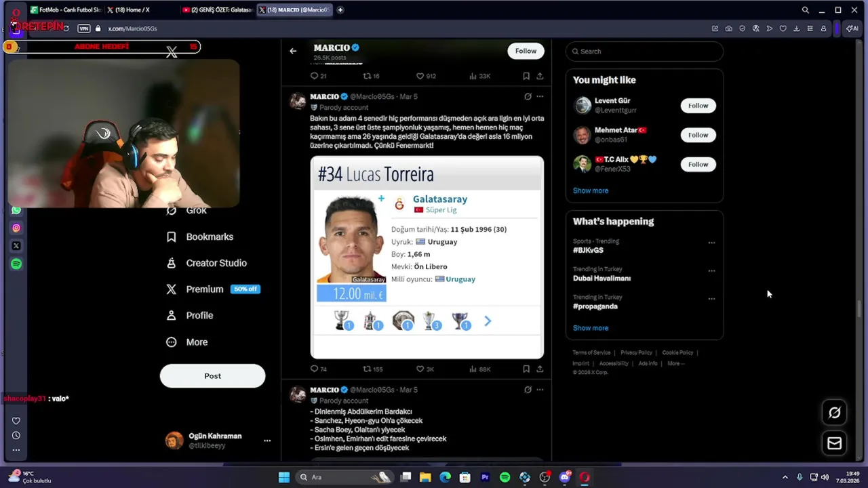Open Premiere Pro from the taskbar
This screenshot has height=488, width=868.
pyautogui.click(x=485, y=477)
